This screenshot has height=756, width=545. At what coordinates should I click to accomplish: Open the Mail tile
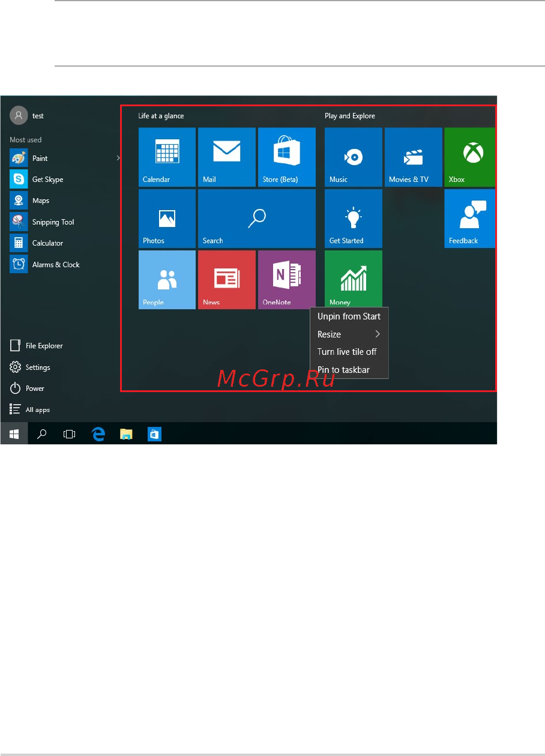[227, 157]
